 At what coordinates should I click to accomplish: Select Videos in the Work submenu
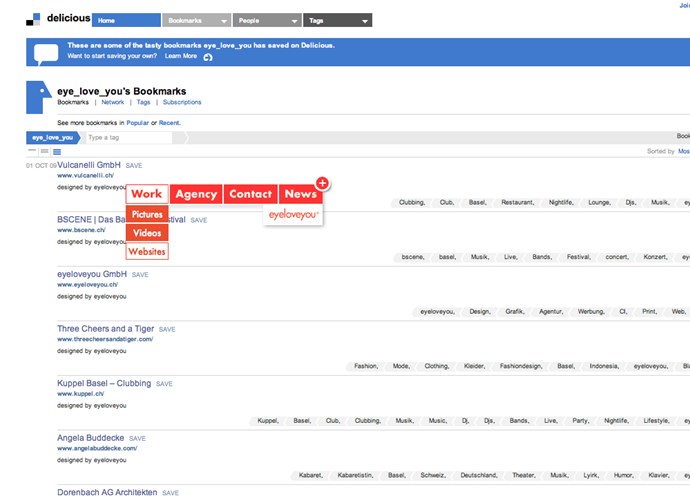(x=147, y=233)
